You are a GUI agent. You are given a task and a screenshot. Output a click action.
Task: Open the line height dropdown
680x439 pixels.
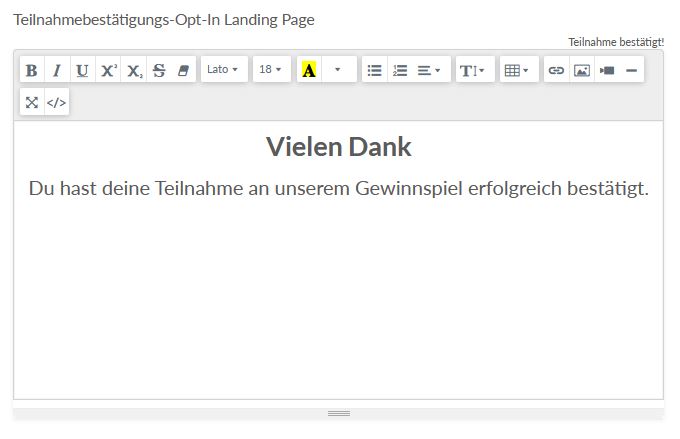[x=475, y=70]
